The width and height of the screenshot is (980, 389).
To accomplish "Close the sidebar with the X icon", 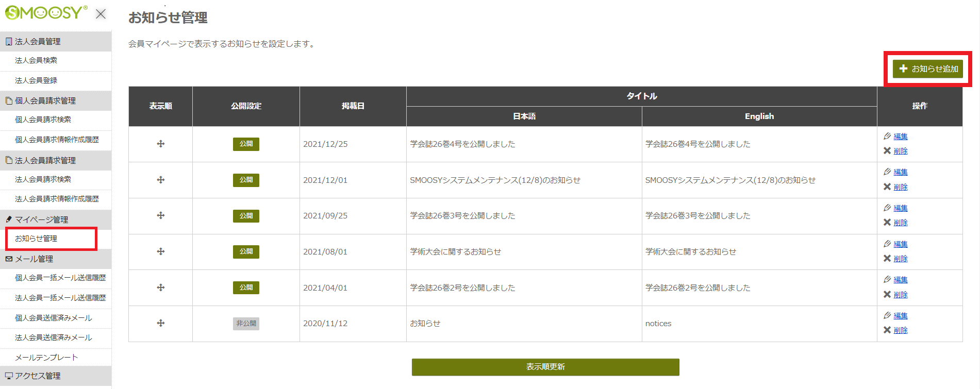I will click(x=101, y=14).
